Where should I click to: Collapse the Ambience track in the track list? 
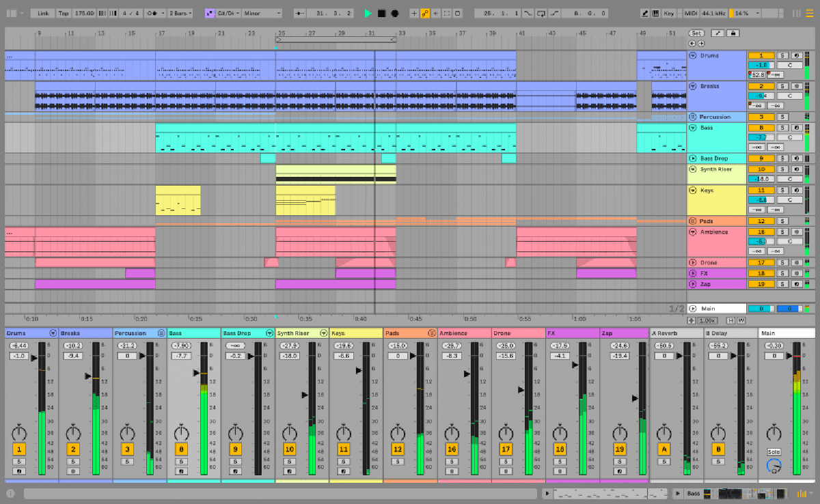[x=693, y=232]
